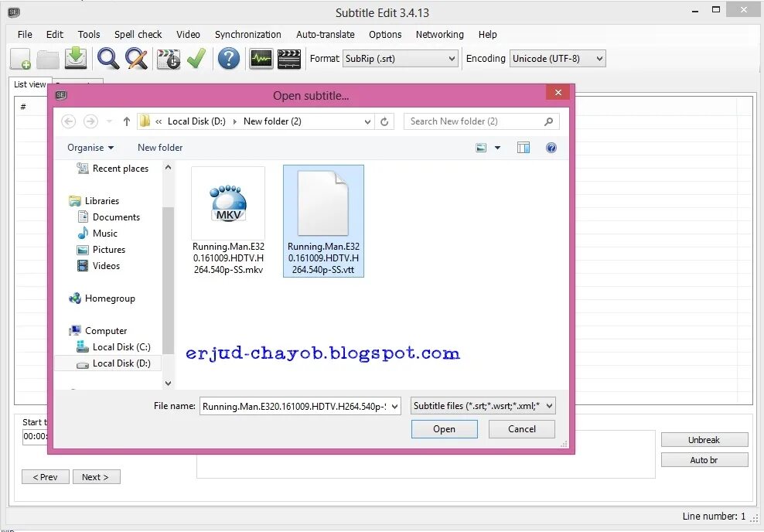Select Local Disk (C:)
The image size is (764, 532).
pos(114,347)
